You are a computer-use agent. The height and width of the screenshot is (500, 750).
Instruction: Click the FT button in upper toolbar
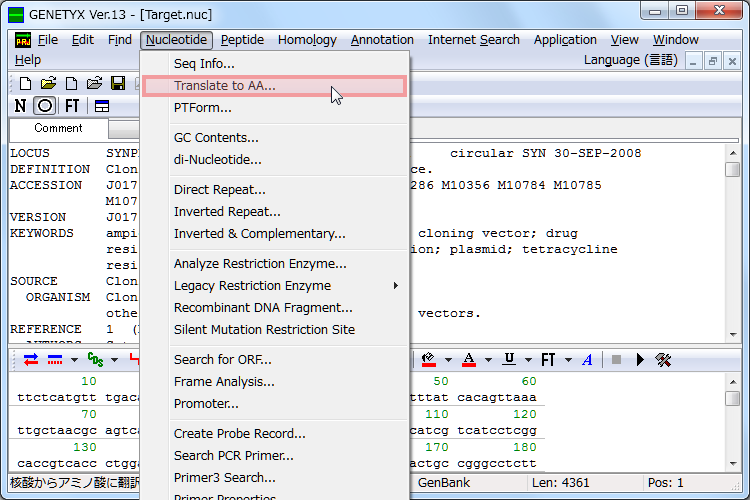pyautogui.click(x=72, y=106)
